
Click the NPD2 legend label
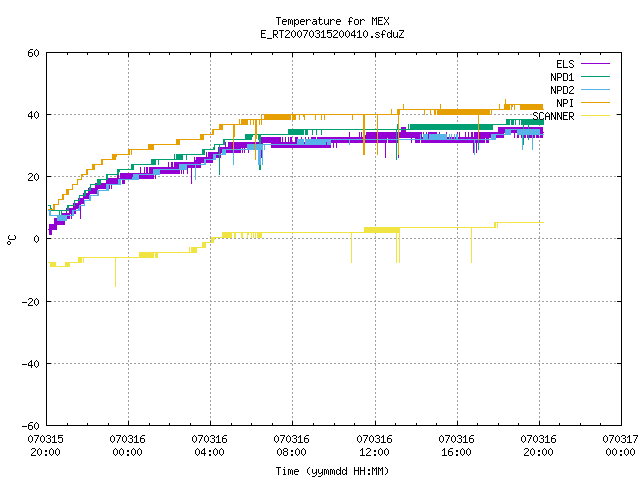[x=562, y=90]
